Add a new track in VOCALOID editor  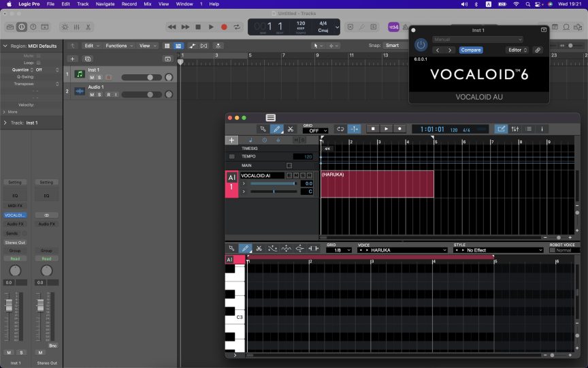(231, 140)
